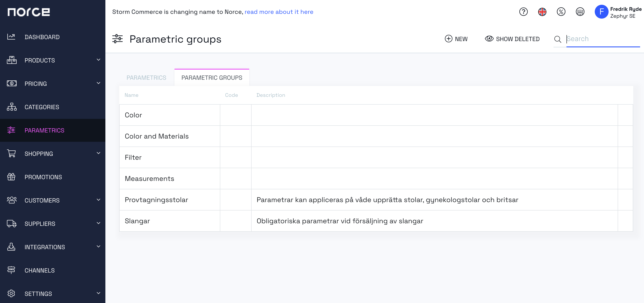The image size is (644, 303).
Task: Switch to the PARAMETRICS tab
Action: pyautogui.click(x=147, y=77)
